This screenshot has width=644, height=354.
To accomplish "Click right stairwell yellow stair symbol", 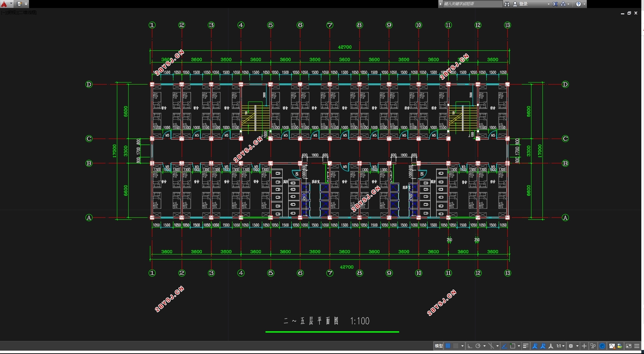I will tap(463, 118).
